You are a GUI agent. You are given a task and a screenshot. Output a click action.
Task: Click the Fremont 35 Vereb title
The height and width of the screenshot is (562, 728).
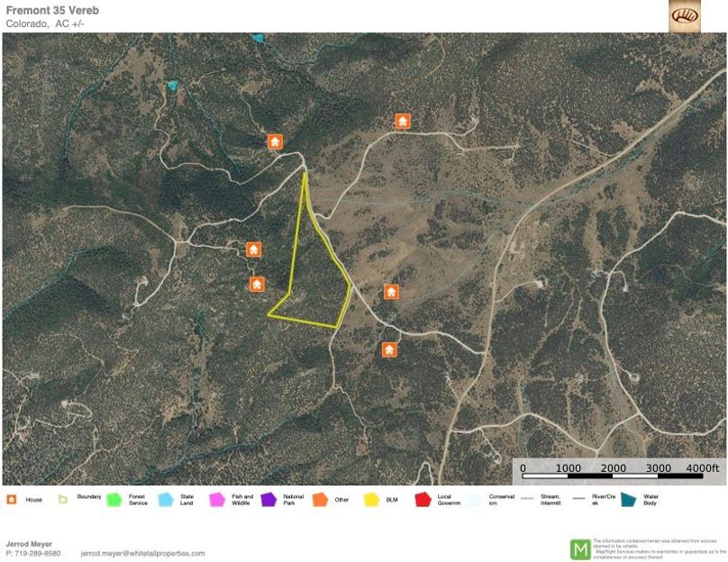coord(52,10)
